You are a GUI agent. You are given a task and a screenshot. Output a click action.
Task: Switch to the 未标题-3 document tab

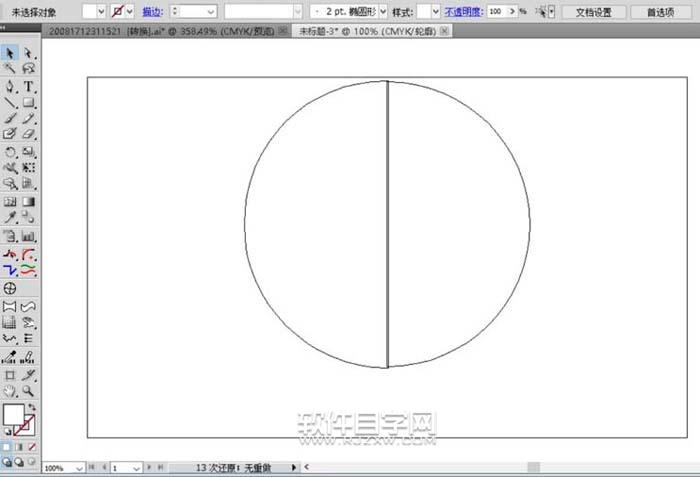tap(367, 31)
